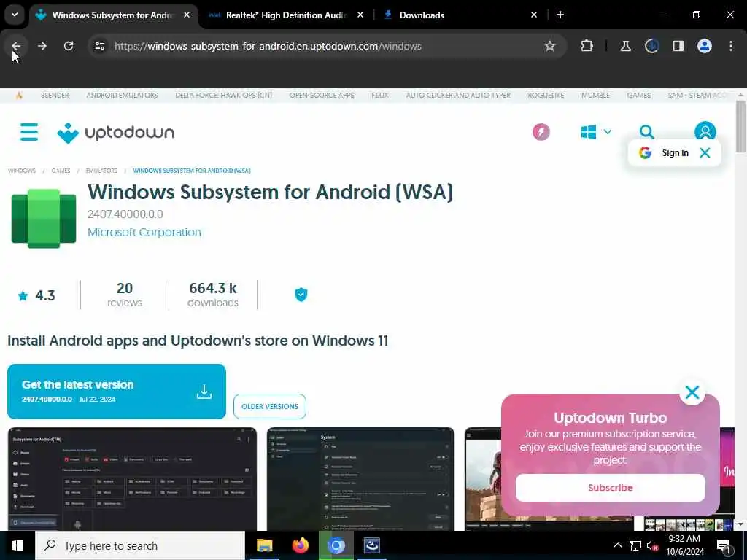Click the muted volume tray icon
This screenshot has width=747, height=560.
click(x=652, y=545)
